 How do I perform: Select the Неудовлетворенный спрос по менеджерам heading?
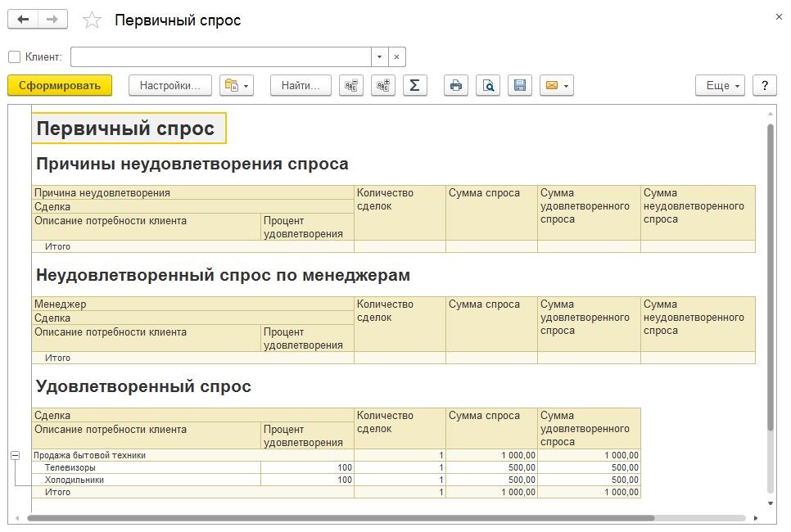(223, 275)
